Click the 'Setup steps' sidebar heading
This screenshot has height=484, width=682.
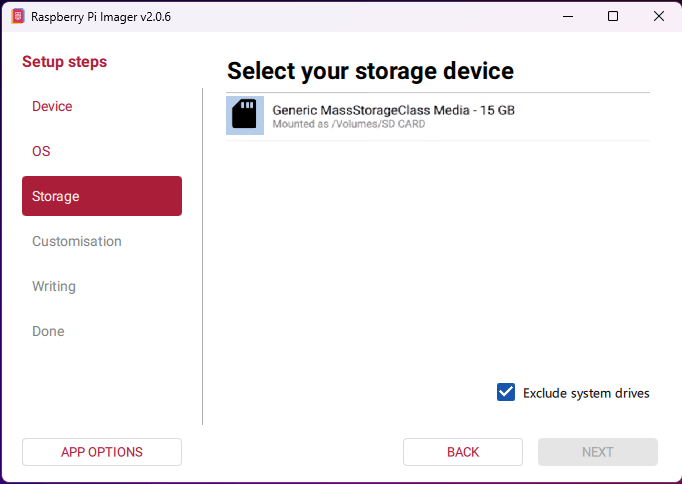tap(64, 62)
